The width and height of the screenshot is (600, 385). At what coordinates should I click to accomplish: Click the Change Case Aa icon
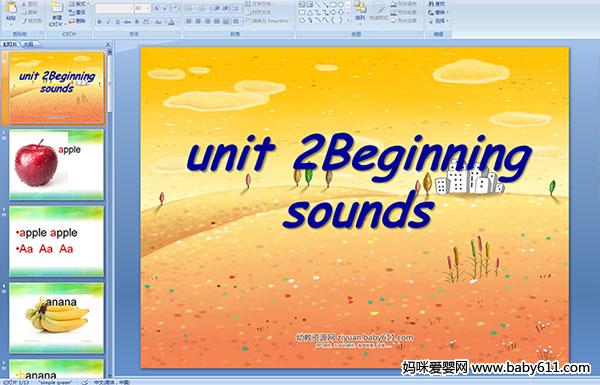click(x=158, y=22)
